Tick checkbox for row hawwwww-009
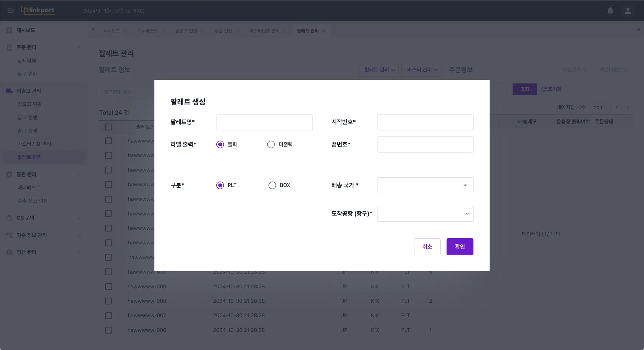 108,286
